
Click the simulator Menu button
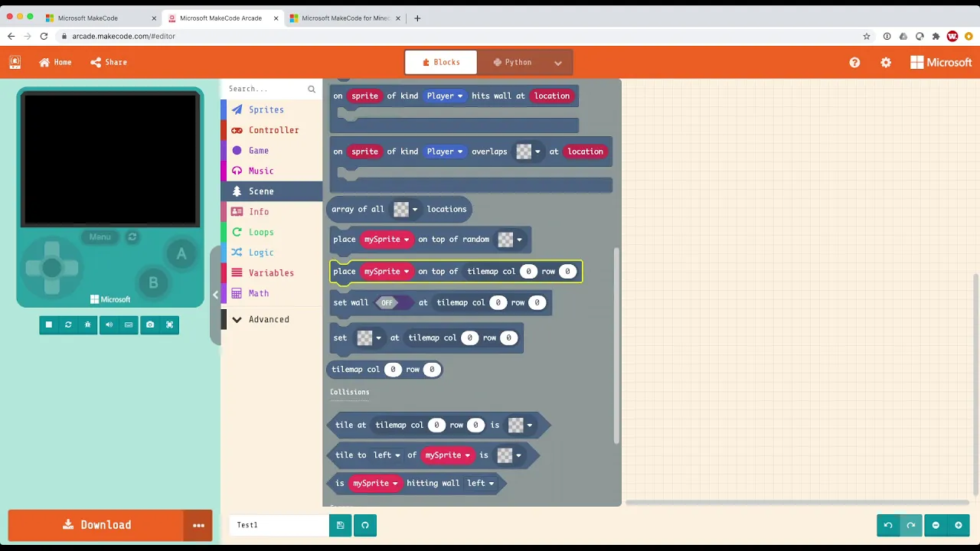pyautogui.click(x=100, y=237)
